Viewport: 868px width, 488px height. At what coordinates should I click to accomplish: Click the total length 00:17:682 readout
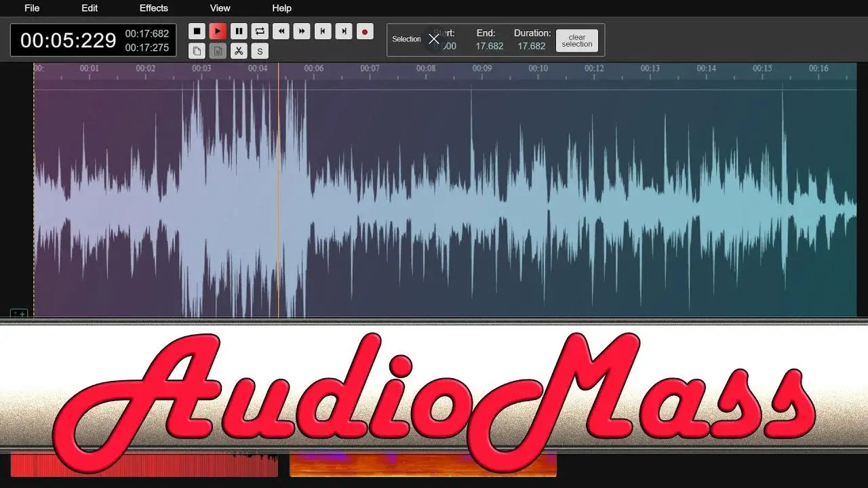[147, 34]
